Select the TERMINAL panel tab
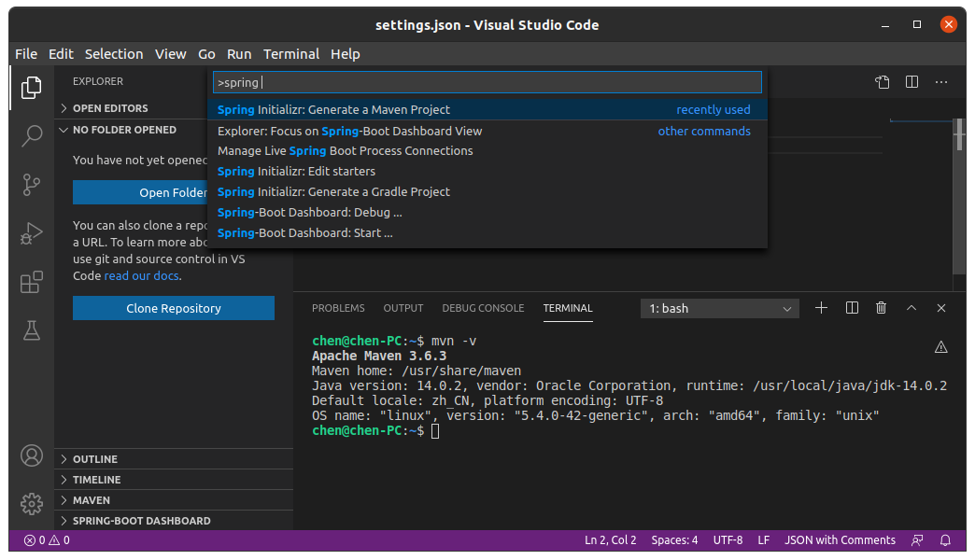The height and width of the screenshot is (560, 975). click(568, 308)
